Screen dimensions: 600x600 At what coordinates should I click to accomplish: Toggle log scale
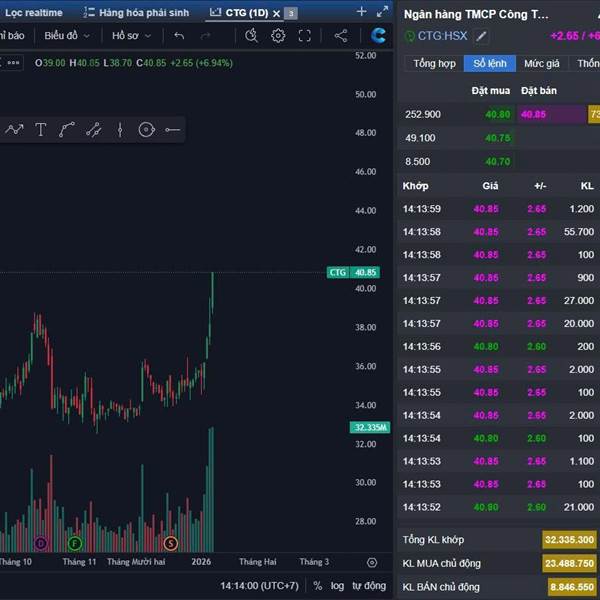point(337,586)
